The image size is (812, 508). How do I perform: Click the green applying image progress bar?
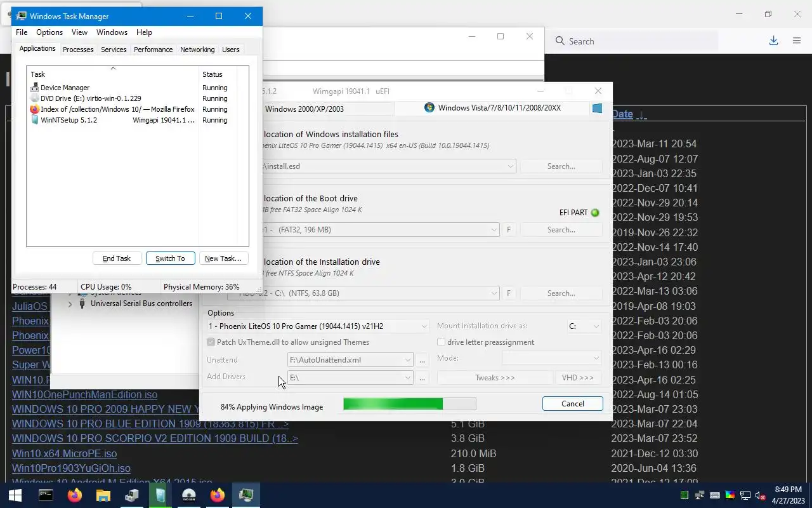coord(410,404)
